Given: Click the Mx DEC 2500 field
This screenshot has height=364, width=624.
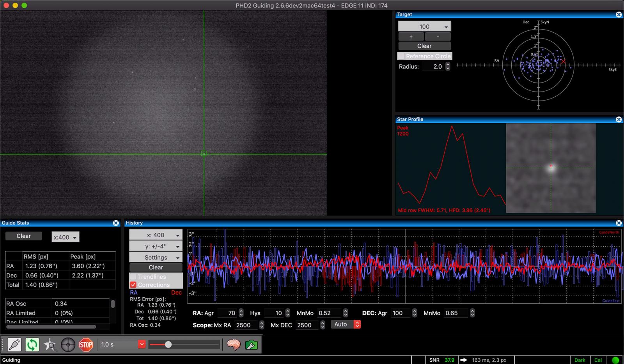Looking at the screenshot, I should click(x=307, y=325).
